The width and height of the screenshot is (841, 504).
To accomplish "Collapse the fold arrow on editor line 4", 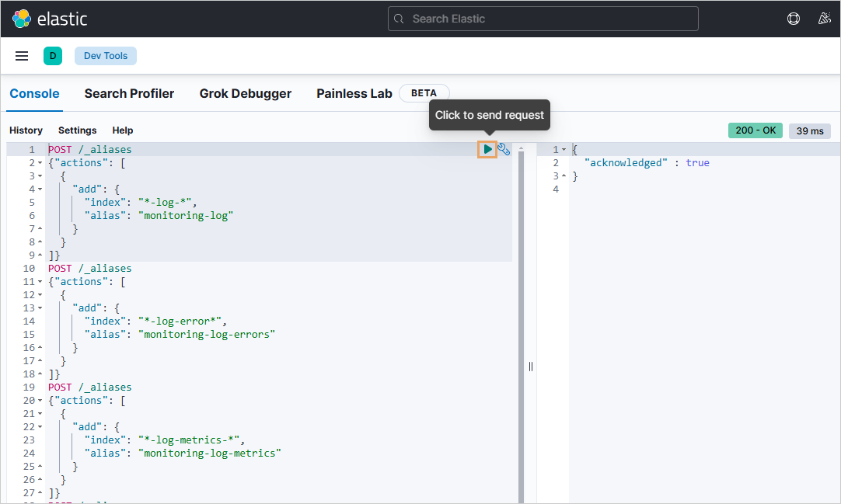I will 40,189.
